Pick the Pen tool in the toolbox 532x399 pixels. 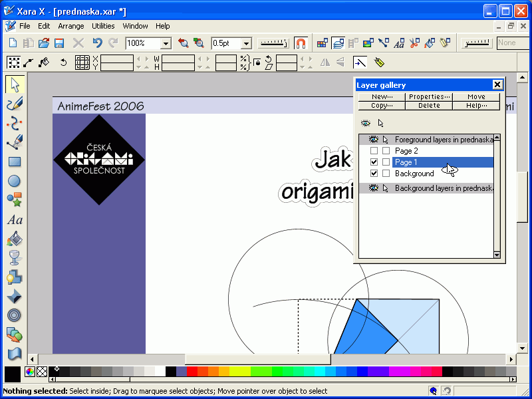click(15, 142)
